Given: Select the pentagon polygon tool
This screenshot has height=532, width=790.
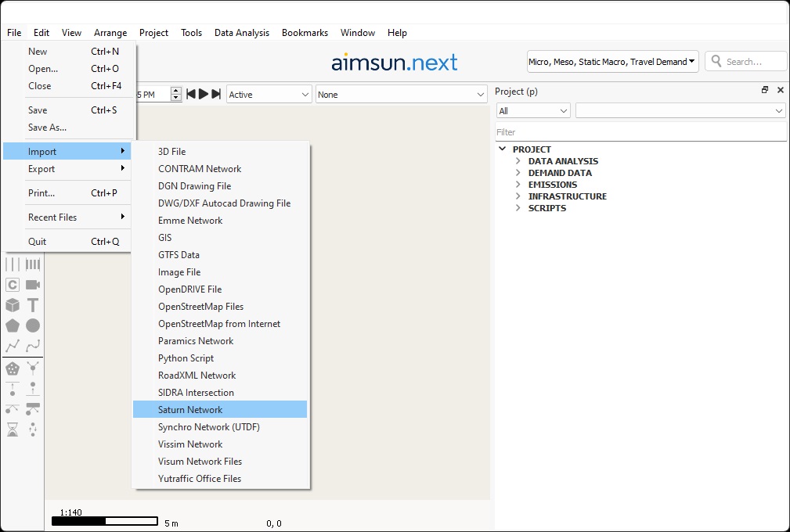Looking at the screenshot, I should (13, 325).
